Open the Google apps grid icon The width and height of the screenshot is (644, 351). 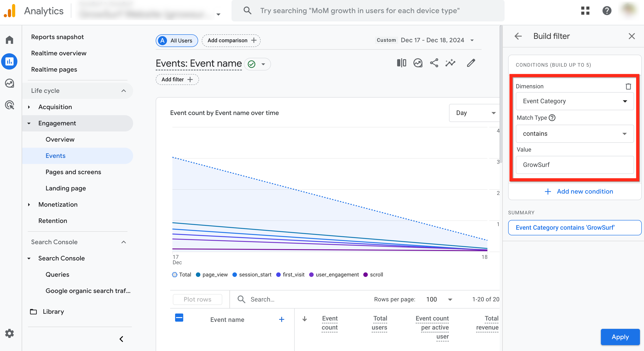tap(585, 11)
